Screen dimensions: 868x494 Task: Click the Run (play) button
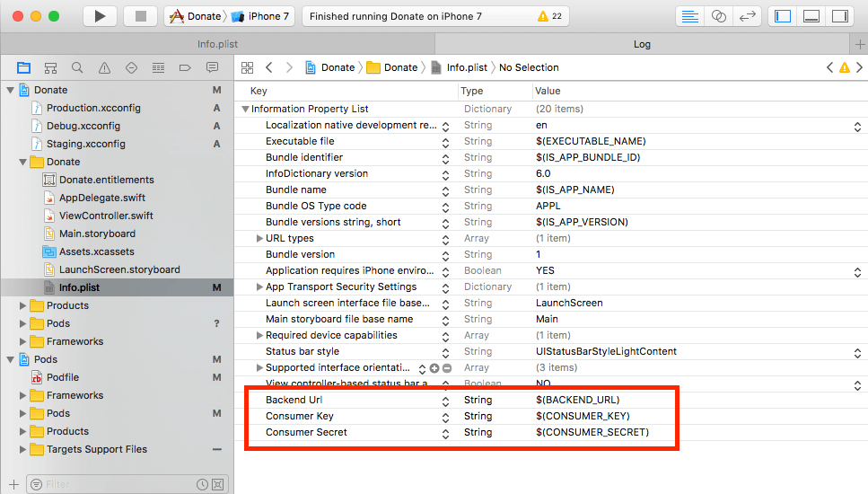tap(100, 16)
